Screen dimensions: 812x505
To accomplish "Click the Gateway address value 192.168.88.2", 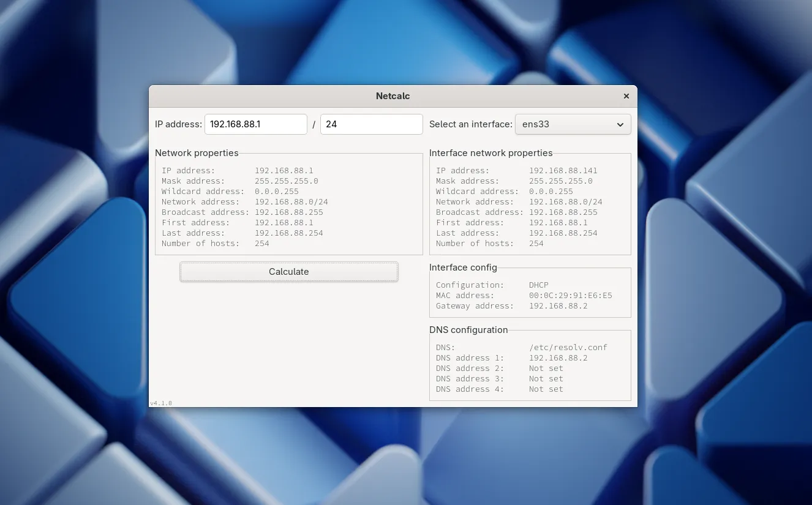I will [558, 305].
